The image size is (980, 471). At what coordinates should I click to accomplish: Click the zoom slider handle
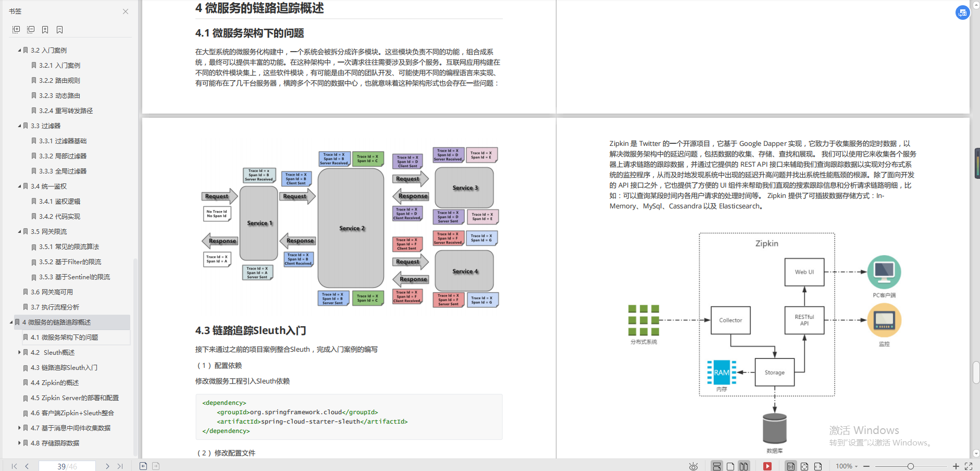911,466
